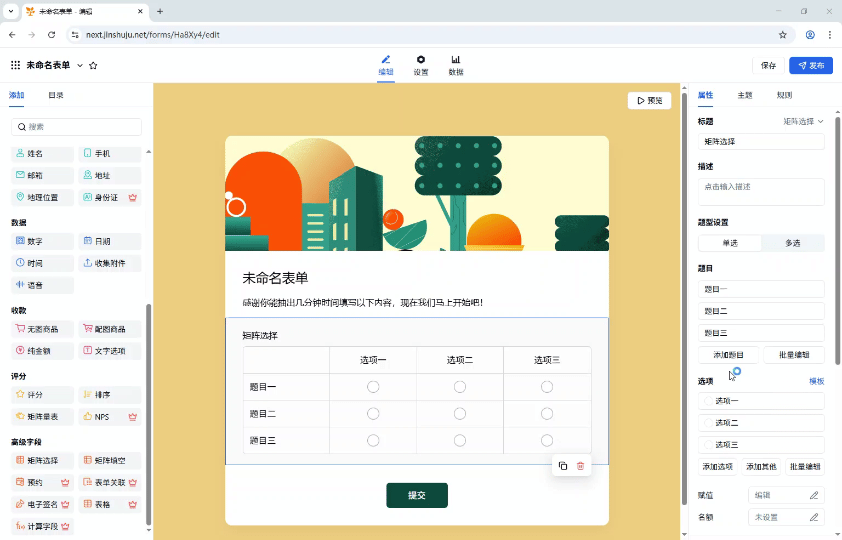
Task: Bookmark this page with the browser star icon
Action: [x=782, y=34]
